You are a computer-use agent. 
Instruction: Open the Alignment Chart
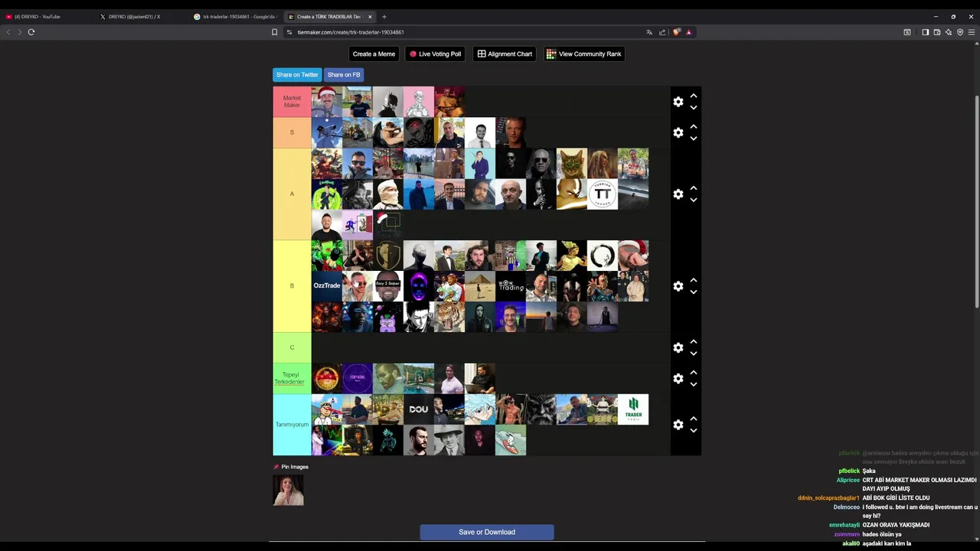click(505, 54)
